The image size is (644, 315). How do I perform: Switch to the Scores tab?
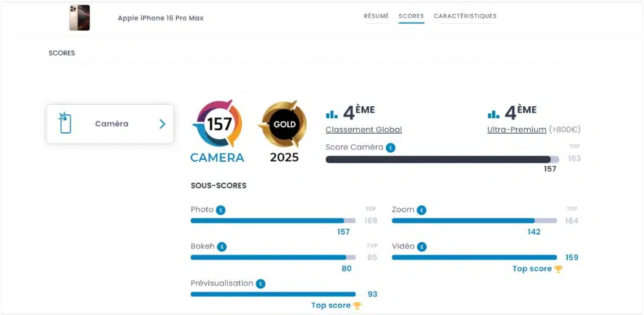point(411,16)
